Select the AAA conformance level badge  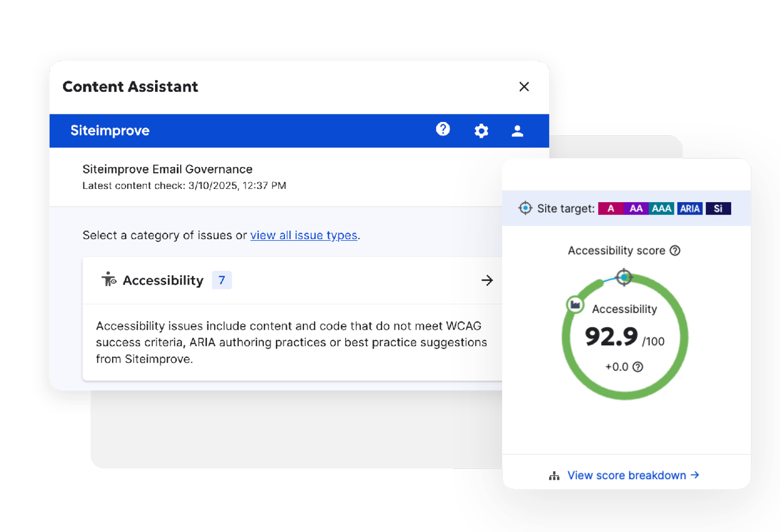click(661, 208)
